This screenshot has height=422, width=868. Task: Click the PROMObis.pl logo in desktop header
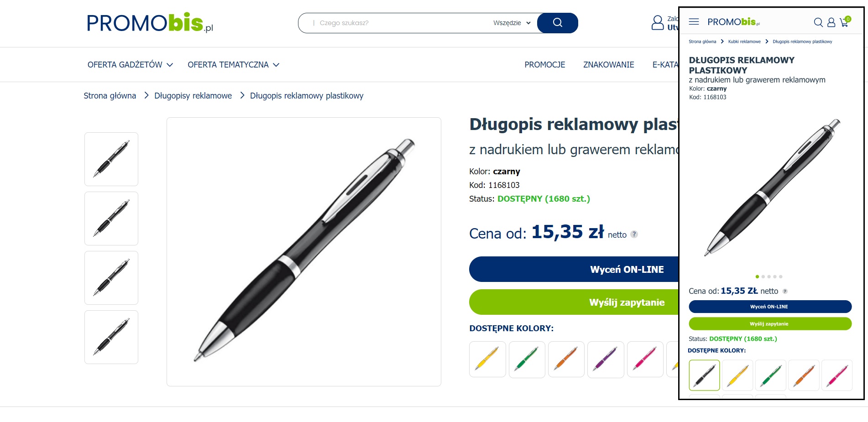click(x=150, y=23)
